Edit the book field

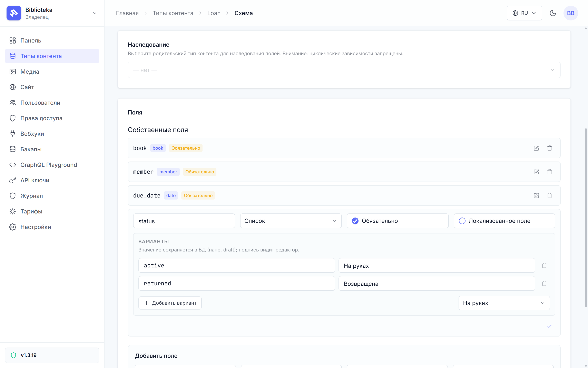pyautogui.click(x=536, y=148)
